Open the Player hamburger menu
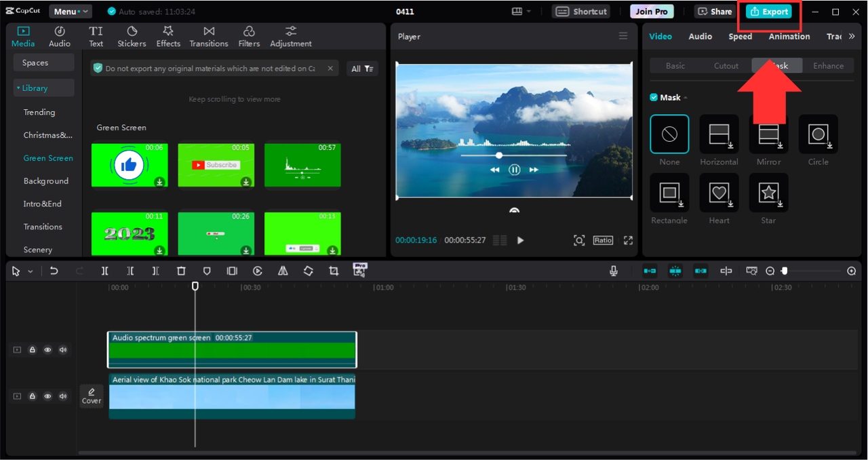Screen dimensions: 868x460 [623, 36]
